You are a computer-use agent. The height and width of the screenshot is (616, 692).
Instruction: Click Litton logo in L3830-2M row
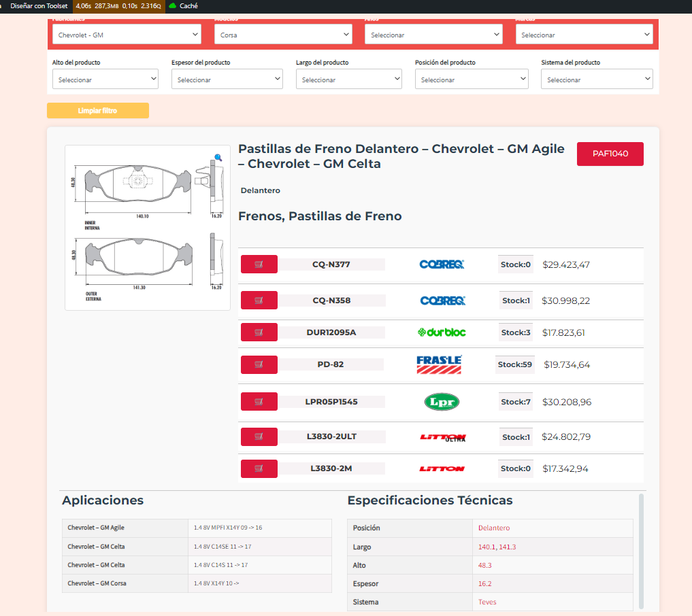pos(442,468)
